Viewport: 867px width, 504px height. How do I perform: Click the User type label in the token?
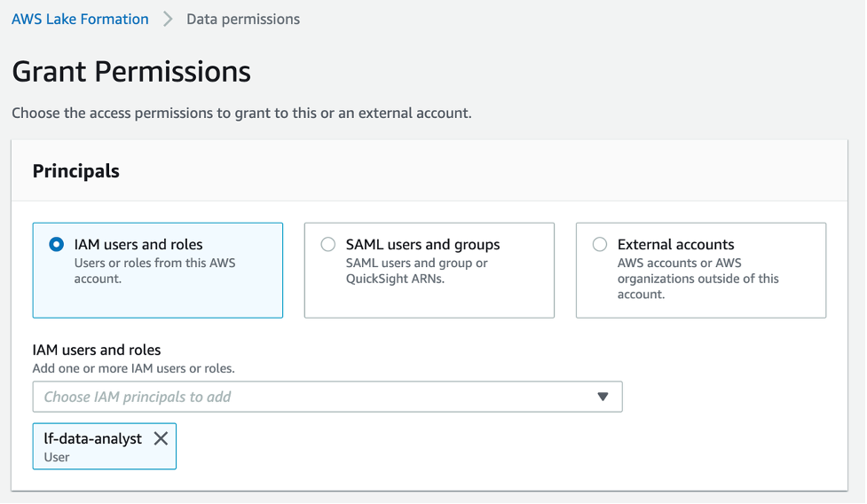click(x=57, y=457)
